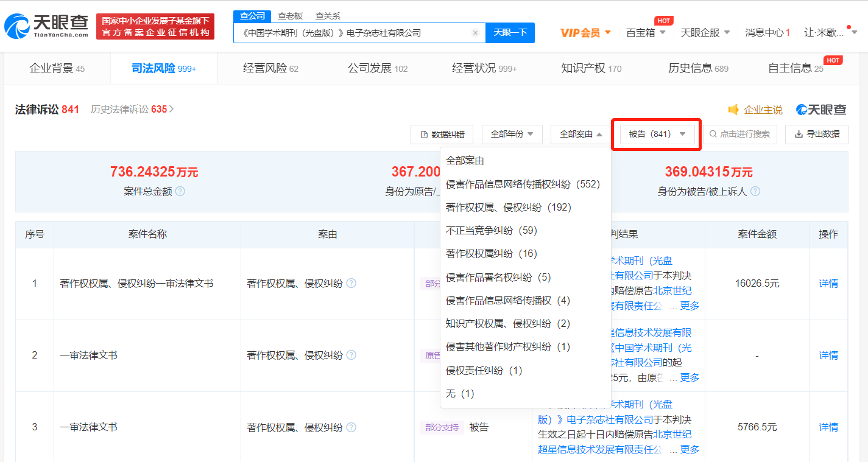Screen dimensions: 868x462
Task: Click help icon beside 身份为被告/被上诉人
Action: click(755, 191)
